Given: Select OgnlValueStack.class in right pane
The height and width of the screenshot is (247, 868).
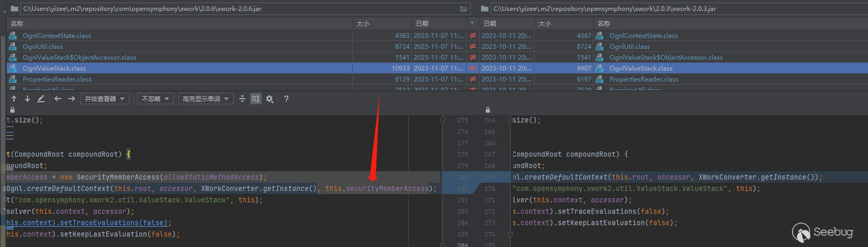Looking at the screenshot, I should click(641, 68).
